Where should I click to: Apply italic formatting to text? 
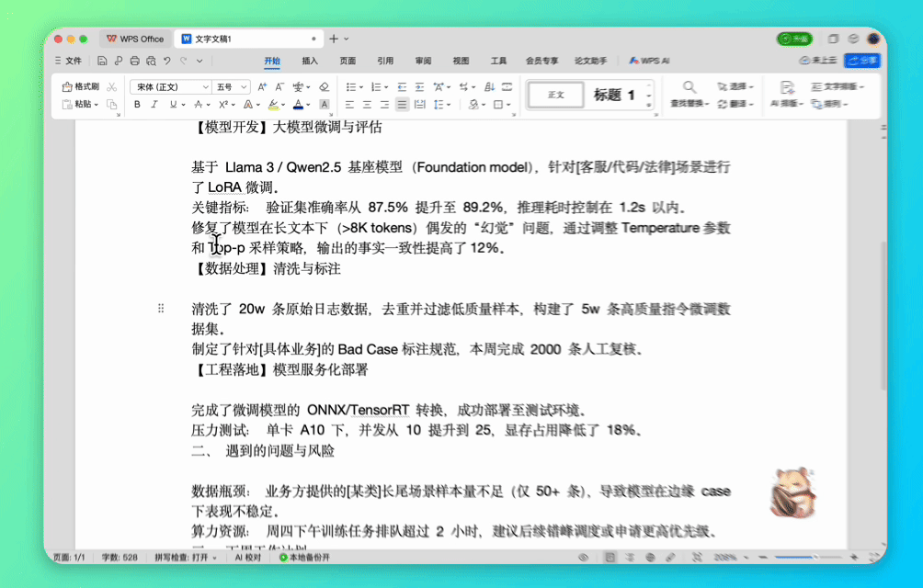tap(154, 105)
